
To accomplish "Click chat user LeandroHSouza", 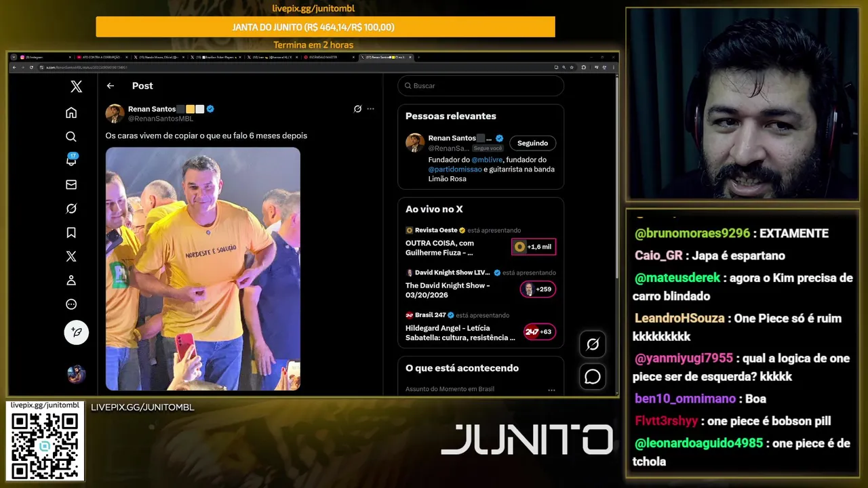I will tap(679, 319).
